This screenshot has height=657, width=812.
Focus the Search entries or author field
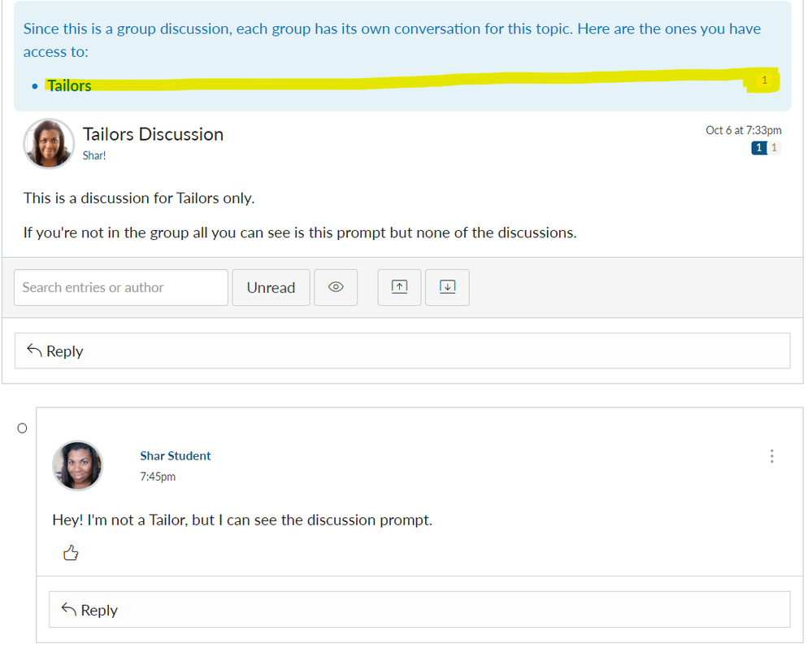point(121,288)
